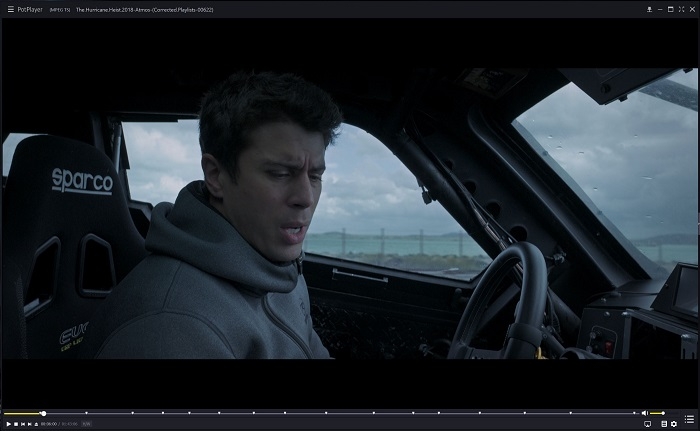Open the preferences gear icon
The height and width of the screenshot is (431, 700).
pyautogui.click(x=674, y=424)
